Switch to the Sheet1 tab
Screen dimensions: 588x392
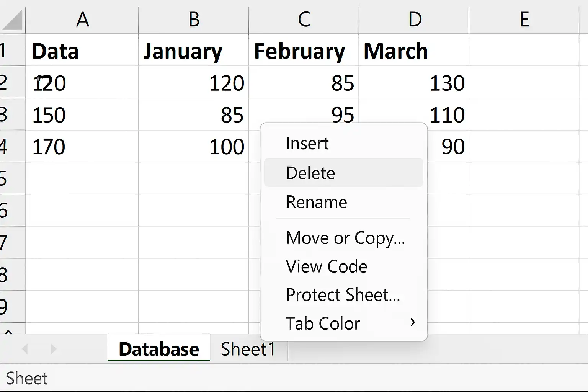click(x=248, y=349)
